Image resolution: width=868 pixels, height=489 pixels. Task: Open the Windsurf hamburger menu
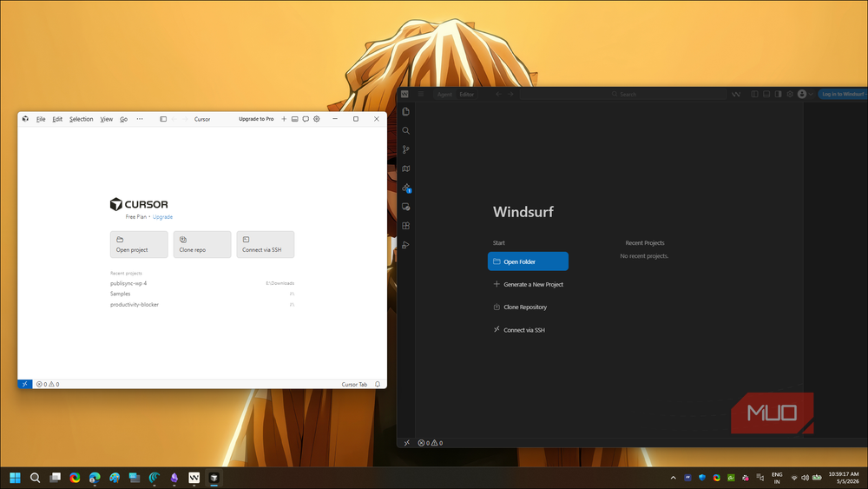(x=421, y=94)
